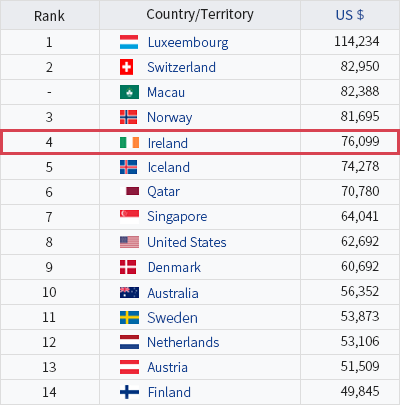Click the United States flag icon
This screenshot has width=400, height=405.
pos(129,242)
